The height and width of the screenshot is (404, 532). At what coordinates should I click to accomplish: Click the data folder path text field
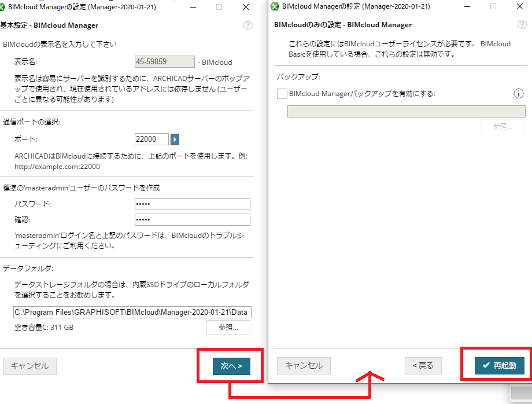click(132, 313)
